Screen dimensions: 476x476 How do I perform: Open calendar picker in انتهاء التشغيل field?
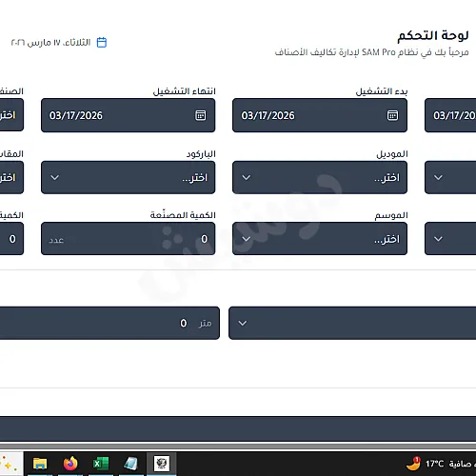200,115
